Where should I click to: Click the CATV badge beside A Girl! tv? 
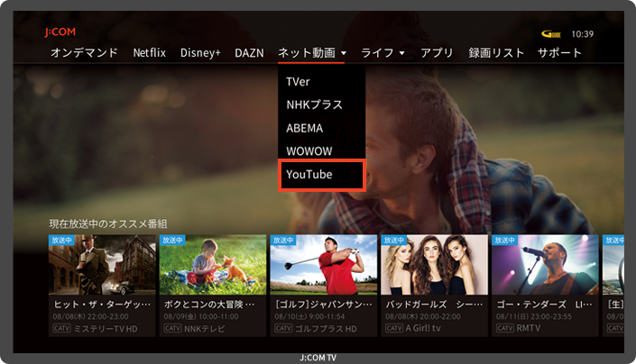click(394, 328)
